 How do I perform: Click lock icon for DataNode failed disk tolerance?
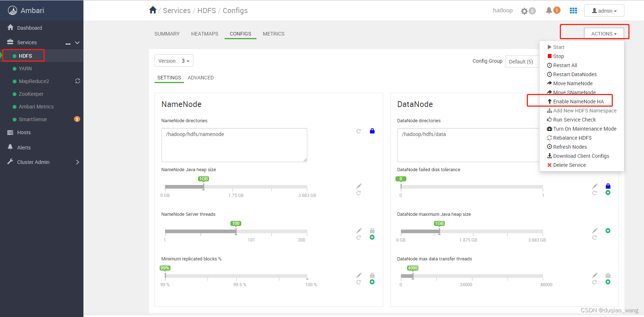tap(608, 186)
